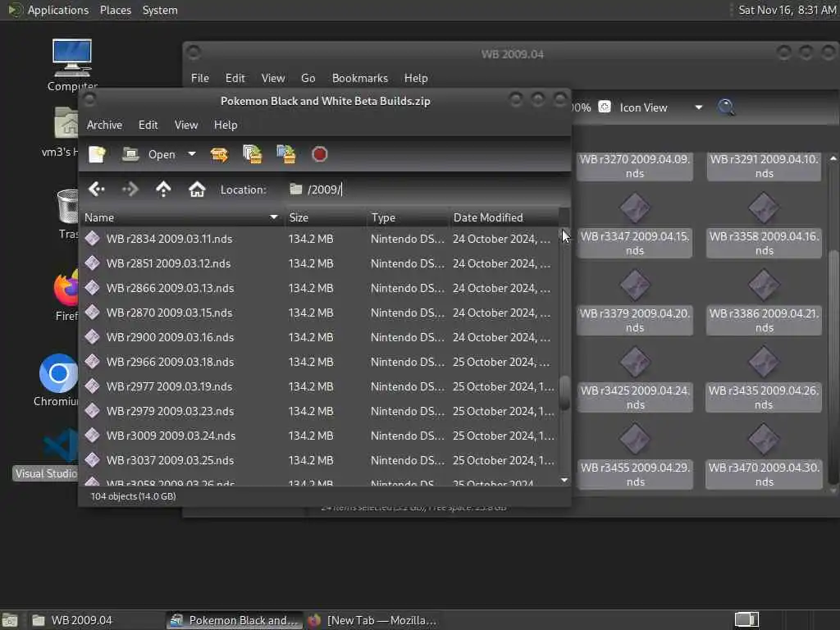This screenshot has height=630, width=840.
Task: Click the Add folder to archive icon
Action: [x=286, y=154]
